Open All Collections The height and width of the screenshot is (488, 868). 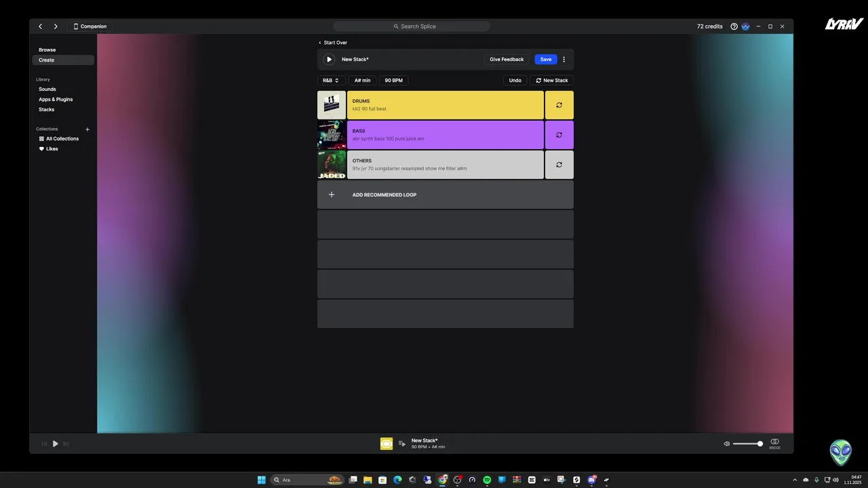pyautogui.click(x=59, y=139)
